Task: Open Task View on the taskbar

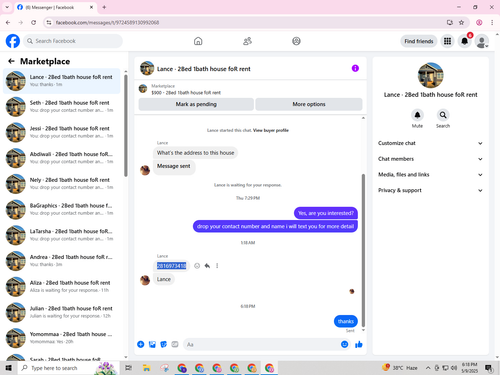Action: (x=128, y=368)
